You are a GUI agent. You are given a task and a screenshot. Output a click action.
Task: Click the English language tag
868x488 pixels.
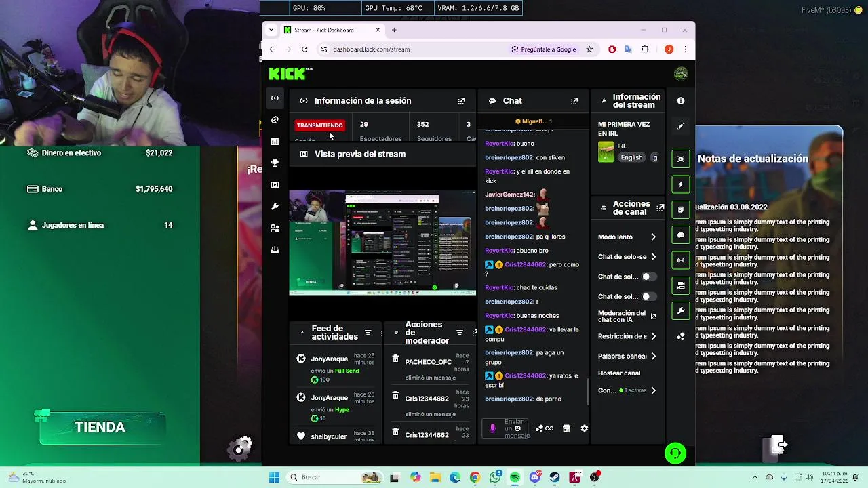click(631, 157)
